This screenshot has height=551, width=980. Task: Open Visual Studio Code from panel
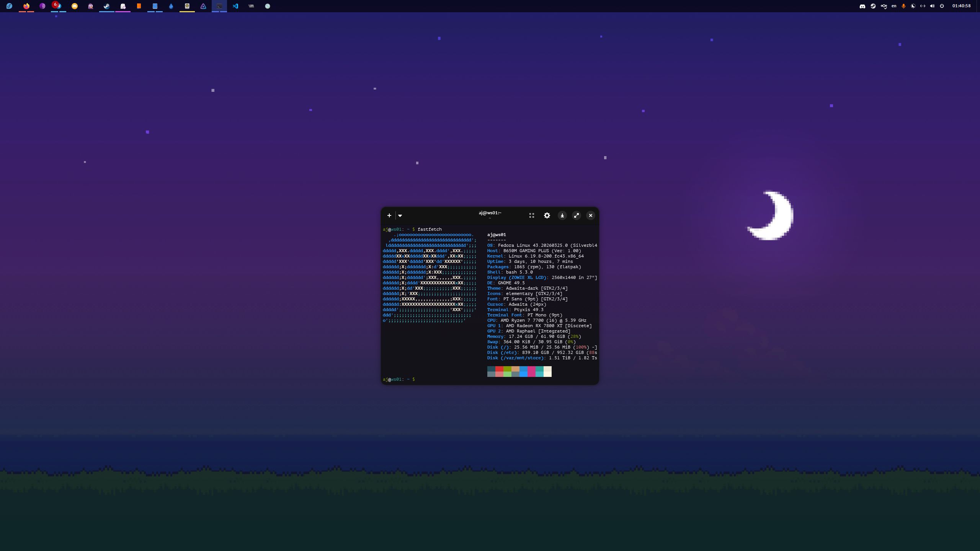click(235, 6)
